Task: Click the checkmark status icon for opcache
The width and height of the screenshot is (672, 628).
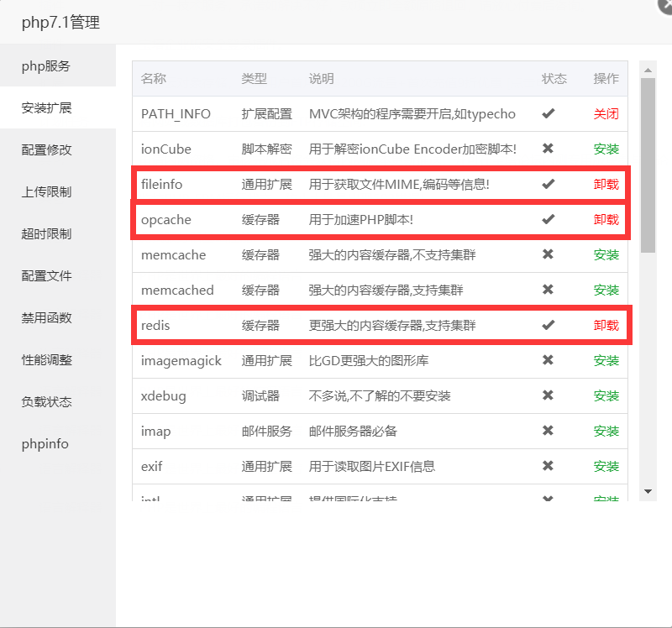Action: 548,219
